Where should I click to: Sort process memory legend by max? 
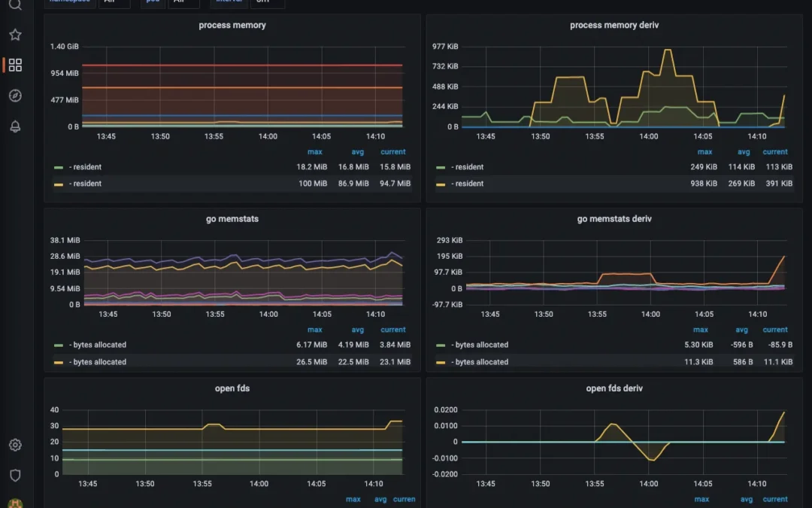tap(314, 152)
